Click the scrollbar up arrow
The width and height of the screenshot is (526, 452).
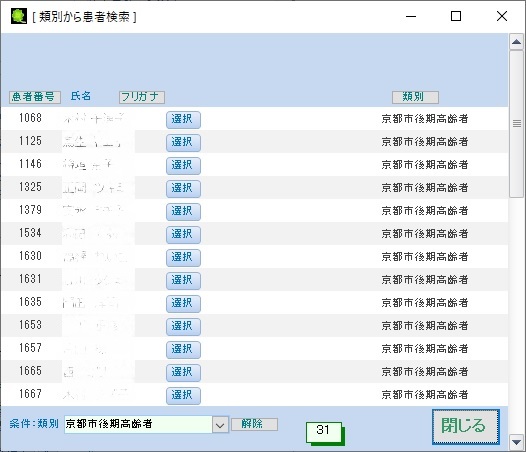point(517,42)
